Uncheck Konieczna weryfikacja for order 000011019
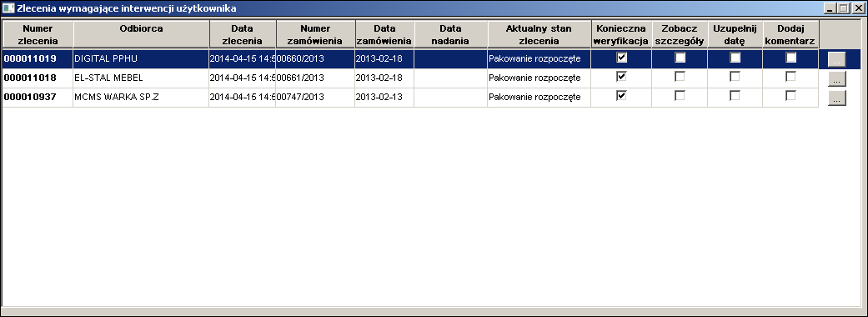Screen dimensions: 868x317 tap(622, 58)
